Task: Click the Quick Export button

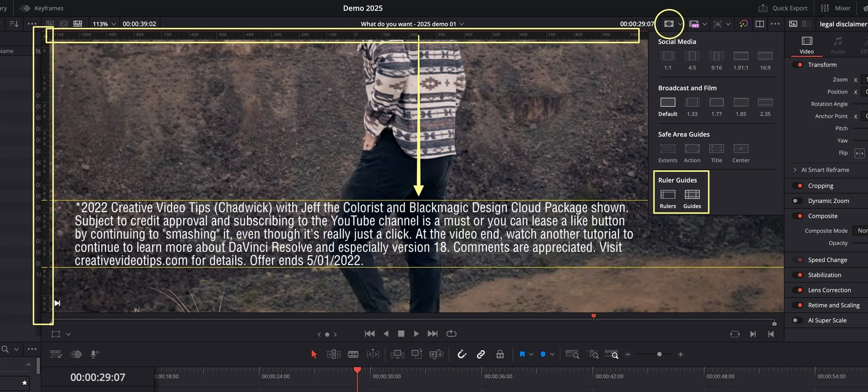Action: (x=783, y=8)
